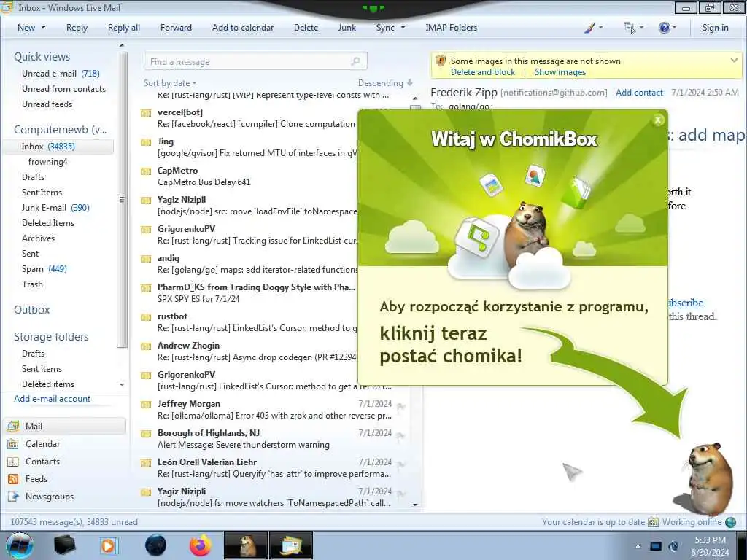Show hidden system tray icons
This screenshot has width=747, height=560.
click(638, 546)
